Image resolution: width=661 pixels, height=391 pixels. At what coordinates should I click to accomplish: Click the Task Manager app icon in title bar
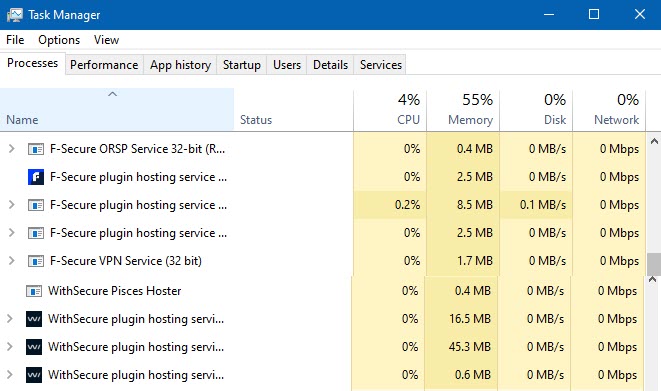pos(15,15)
